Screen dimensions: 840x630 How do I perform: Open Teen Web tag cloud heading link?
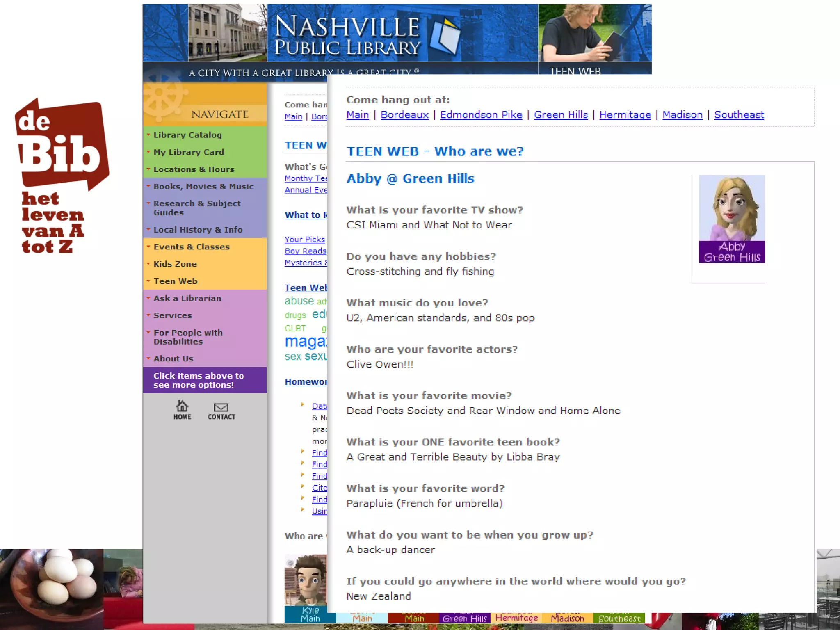click(x=306, y=288)
